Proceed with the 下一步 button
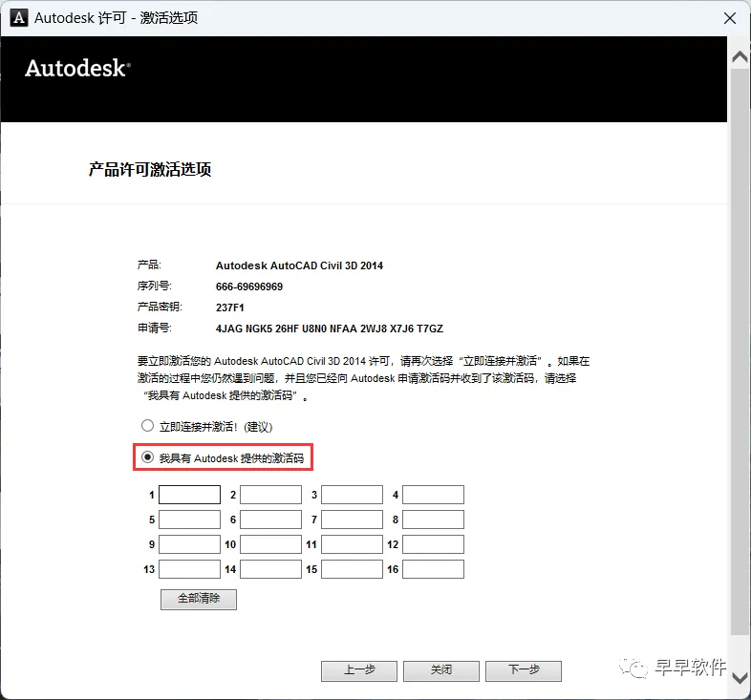751x700 pixels. click(x=524, y=670)
